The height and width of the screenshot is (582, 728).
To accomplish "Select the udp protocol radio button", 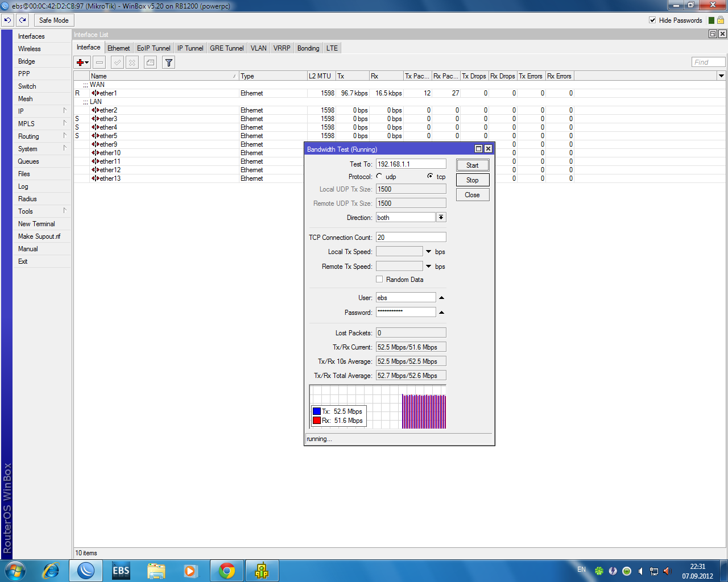I will point(379,176).
